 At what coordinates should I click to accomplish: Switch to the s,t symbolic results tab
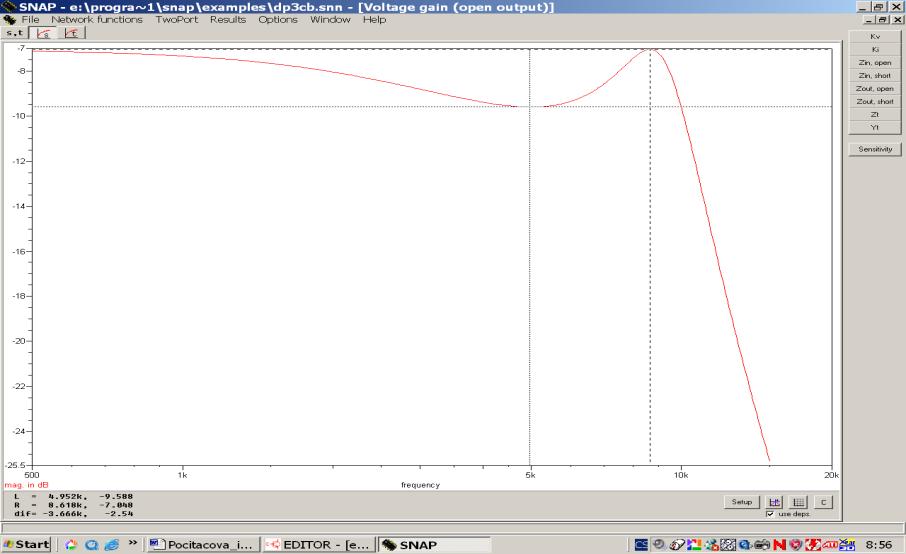coord(14,33)
